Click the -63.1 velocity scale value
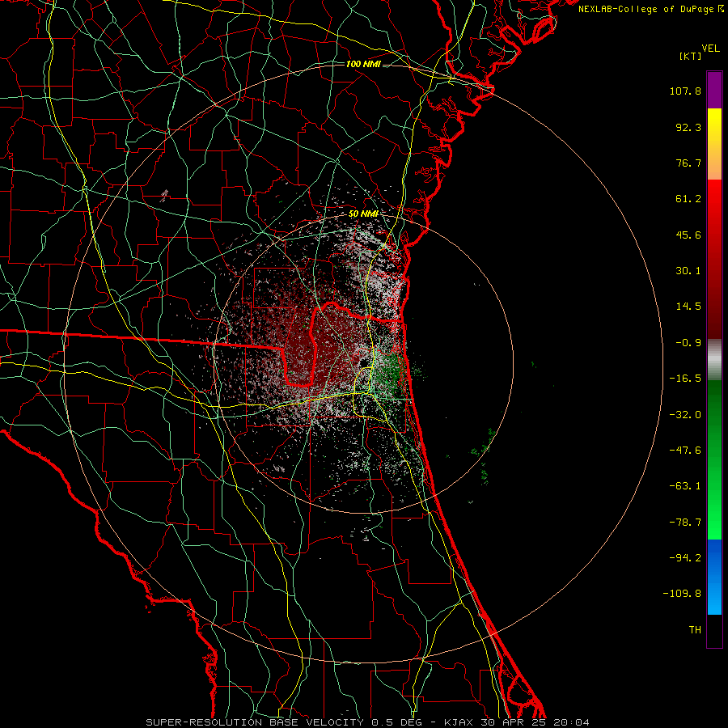Viewport: 728px width, 728px height. click(x=685, y=486)
